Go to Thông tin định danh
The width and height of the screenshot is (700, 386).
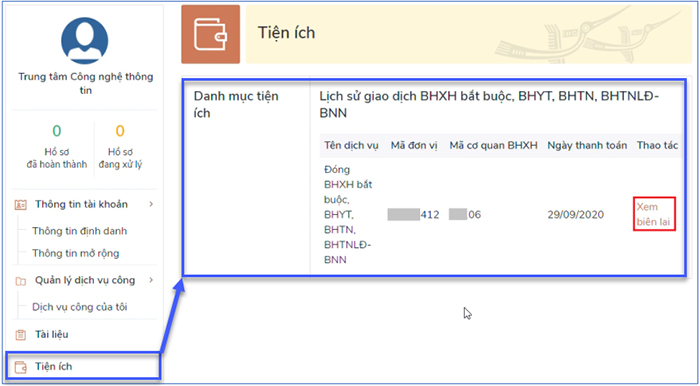point(79,231)
